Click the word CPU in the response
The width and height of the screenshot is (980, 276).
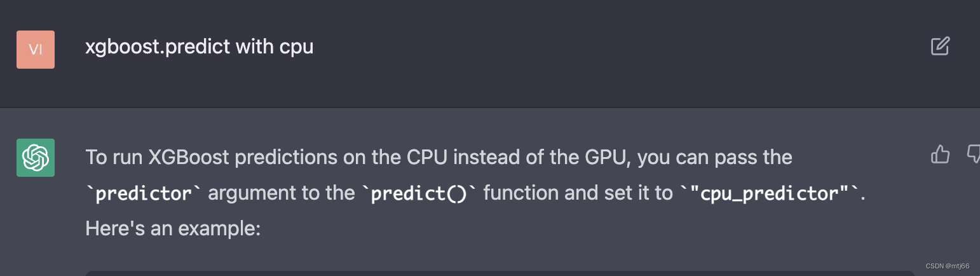click(x=429, y=157)
